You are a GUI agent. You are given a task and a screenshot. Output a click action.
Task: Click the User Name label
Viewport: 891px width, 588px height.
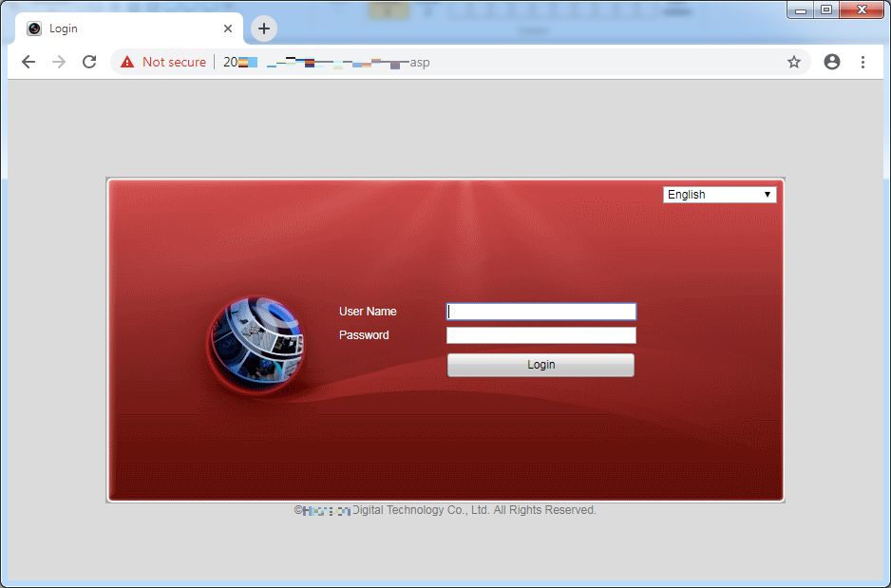368,312
